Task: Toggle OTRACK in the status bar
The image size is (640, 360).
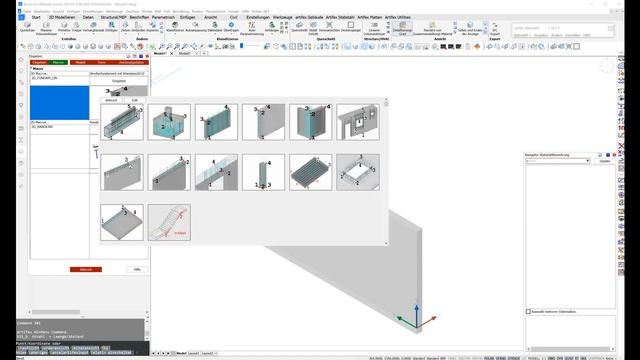Action: 513,358
